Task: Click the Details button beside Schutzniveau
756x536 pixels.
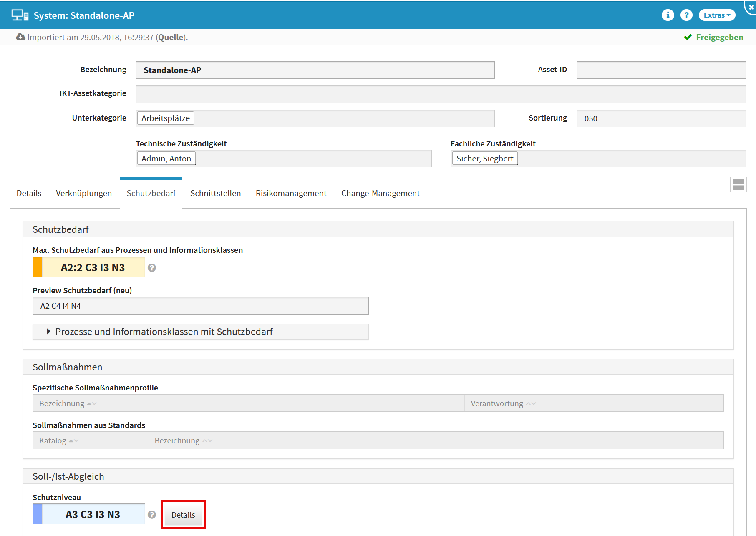Action: pos(183,515)
